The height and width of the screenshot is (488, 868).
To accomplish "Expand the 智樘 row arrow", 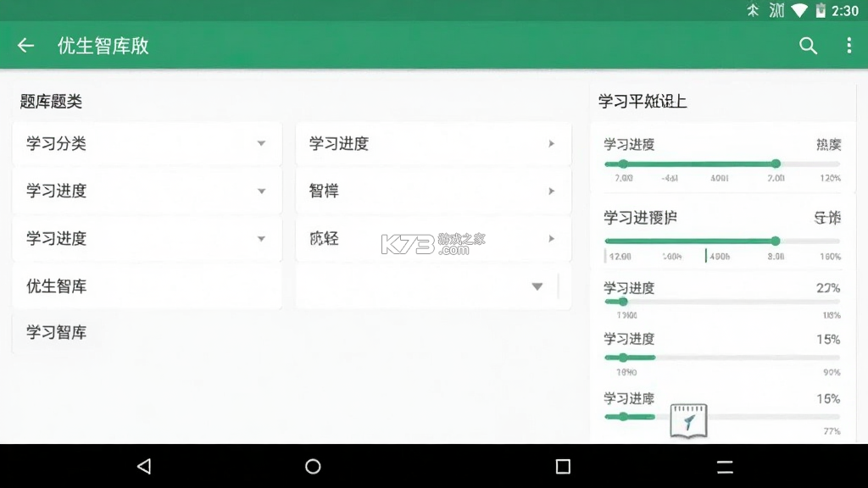I will pyautogui.click(x=551, y=191).
